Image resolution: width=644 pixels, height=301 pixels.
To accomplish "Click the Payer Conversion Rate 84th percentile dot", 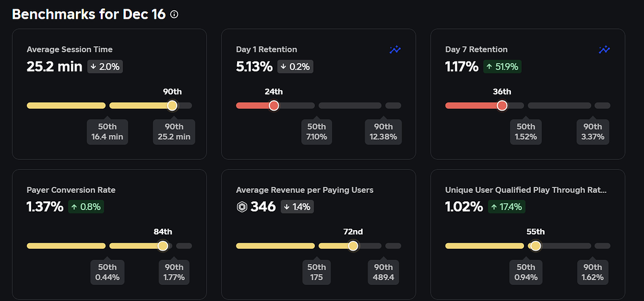I will pyautogui.click(x=163, y=246).
